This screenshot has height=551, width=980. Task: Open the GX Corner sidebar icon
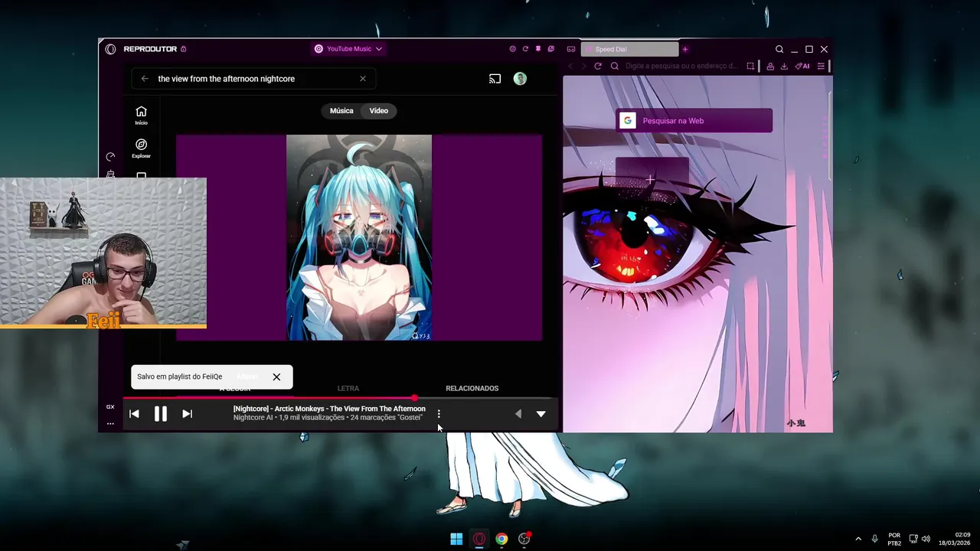coord(110,407)
